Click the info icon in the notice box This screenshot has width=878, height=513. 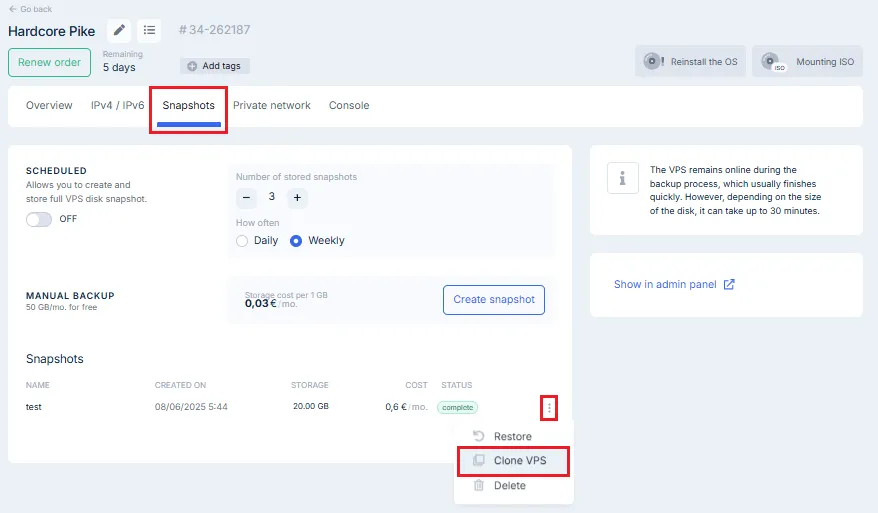623,178
